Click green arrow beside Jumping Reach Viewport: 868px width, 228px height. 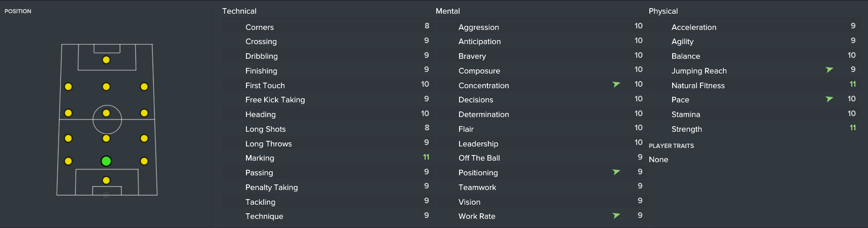pyautogui.click(x=829, y=70)
